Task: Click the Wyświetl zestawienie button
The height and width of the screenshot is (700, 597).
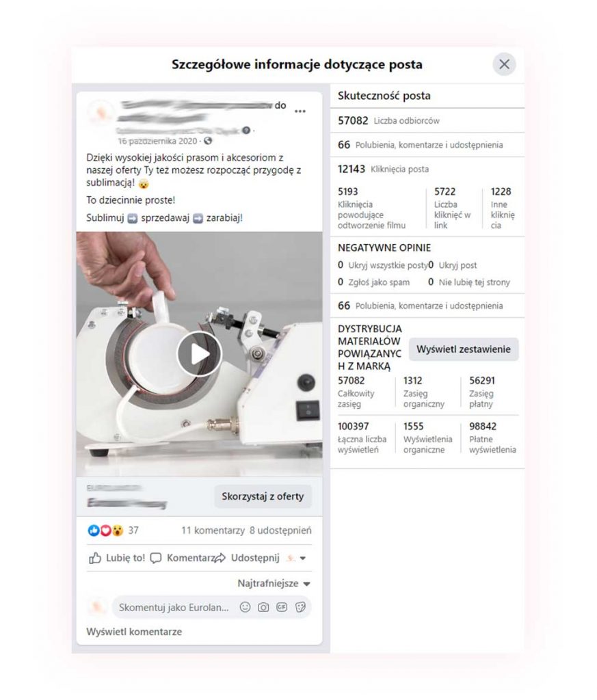Action: pyautogui.click(x=464, y=349)
